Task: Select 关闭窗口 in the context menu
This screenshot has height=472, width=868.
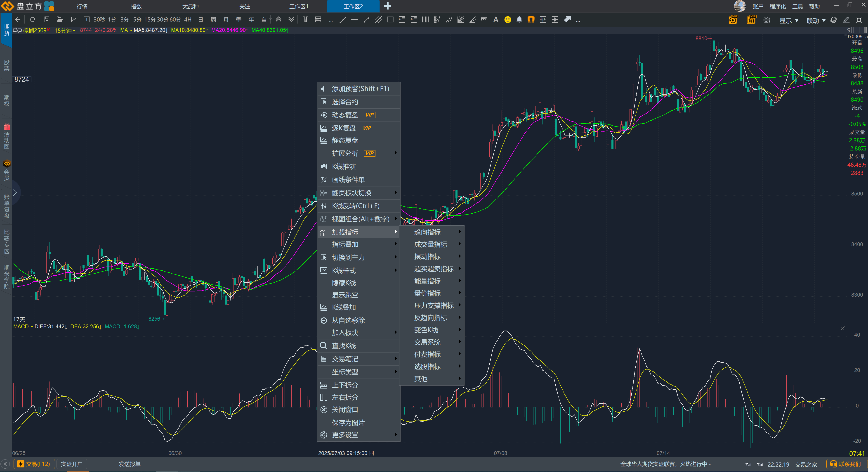Action: point(359,410)
